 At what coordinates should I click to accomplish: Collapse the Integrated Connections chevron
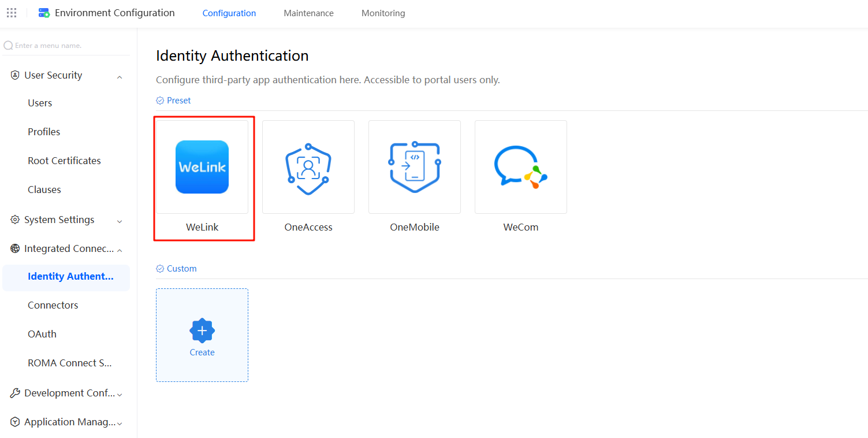pyautogui.click(x=120, y=250)
